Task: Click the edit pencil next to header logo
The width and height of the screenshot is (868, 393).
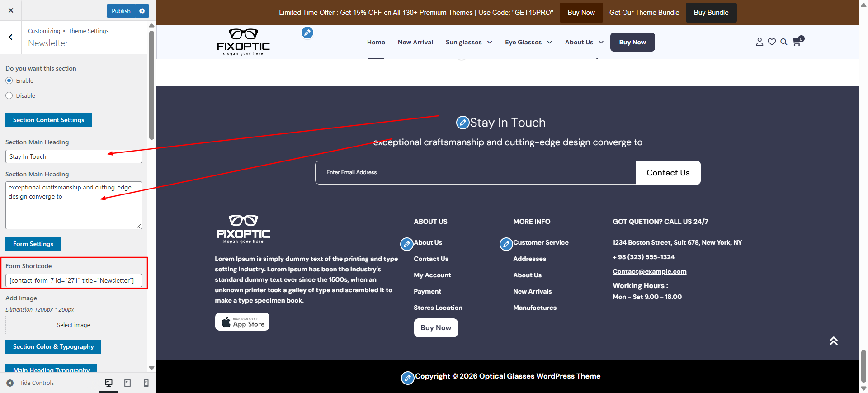Action: point(307,33)
